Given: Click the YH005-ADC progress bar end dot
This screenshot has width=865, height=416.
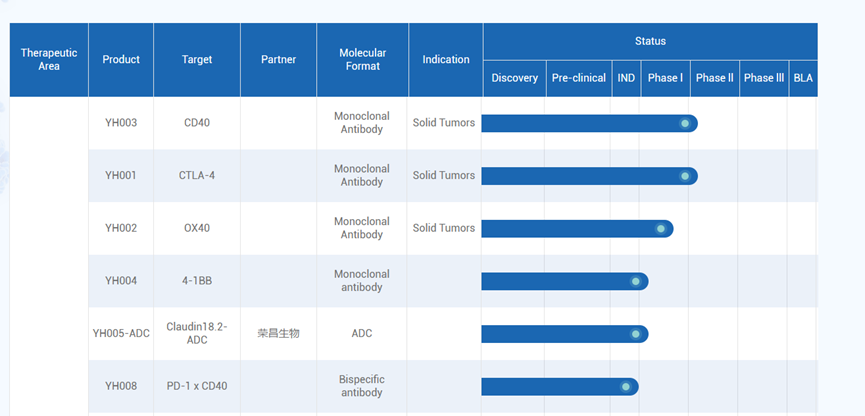Looking at the screenshot, I should click(636, 334).
